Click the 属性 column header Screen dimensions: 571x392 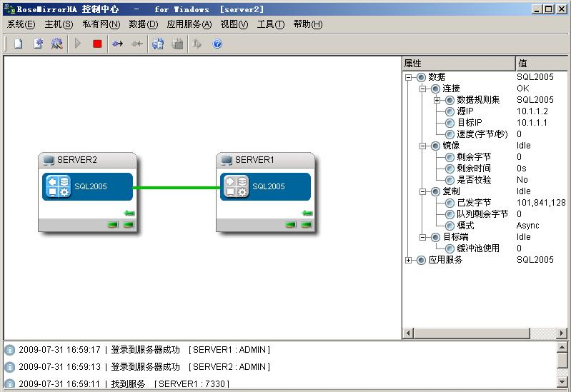coord(457,64)
